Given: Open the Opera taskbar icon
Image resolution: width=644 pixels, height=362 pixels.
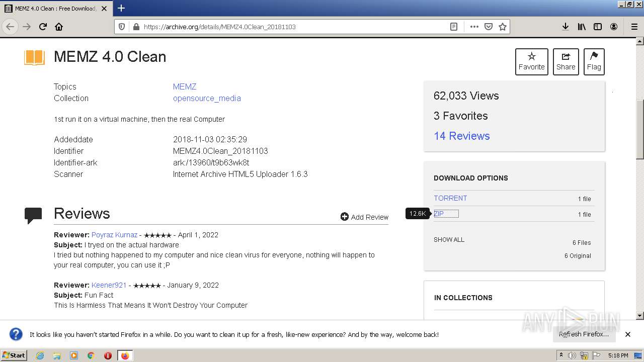Looking at the screenshot, I should tap(108, 355).
